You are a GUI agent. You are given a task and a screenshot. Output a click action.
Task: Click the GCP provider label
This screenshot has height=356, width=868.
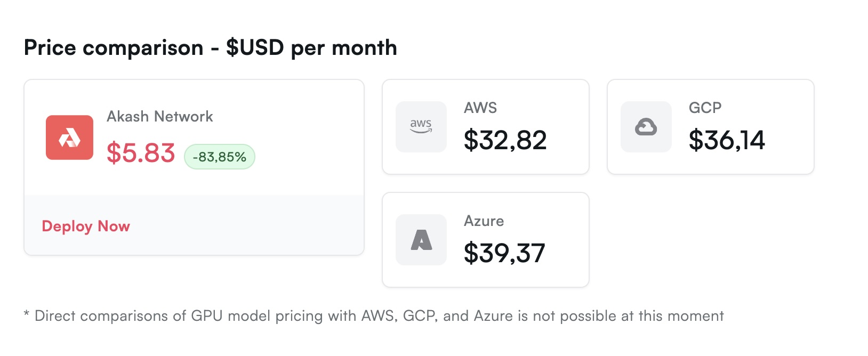click(705, 108)
